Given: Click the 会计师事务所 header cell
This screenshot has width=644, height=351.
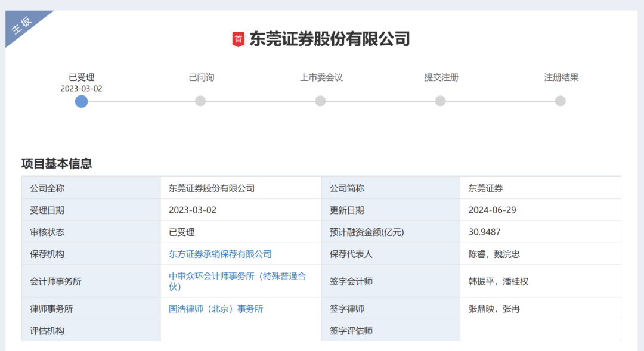Looking at the screenshot, I should [x=91, y=281].
